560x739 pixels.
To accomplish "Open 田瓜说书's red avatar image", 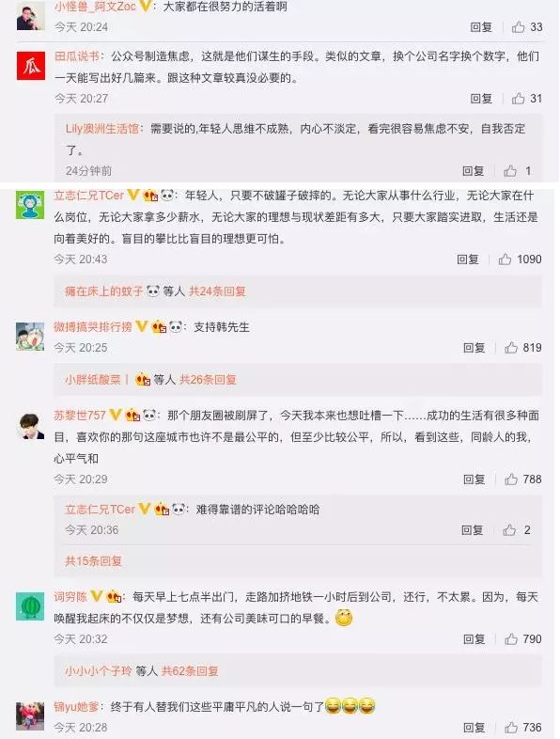I will pyautogui.click(x=31, y=66).
